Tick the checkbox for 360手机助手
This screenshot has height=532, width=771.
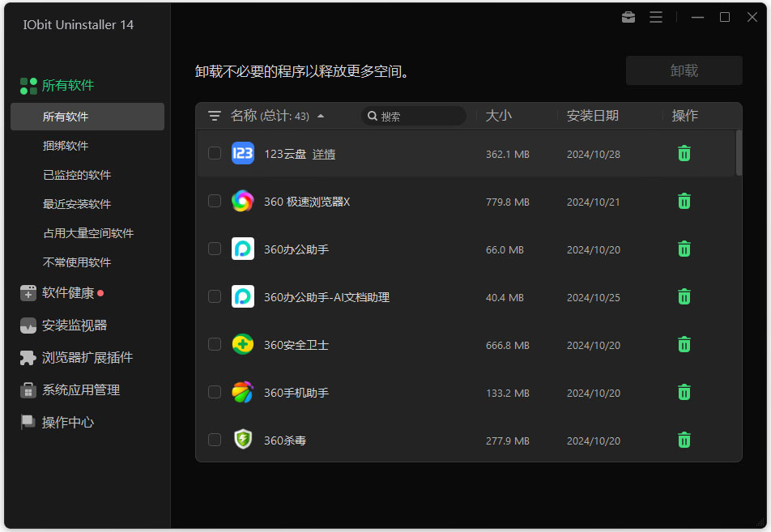click(214, 392)
